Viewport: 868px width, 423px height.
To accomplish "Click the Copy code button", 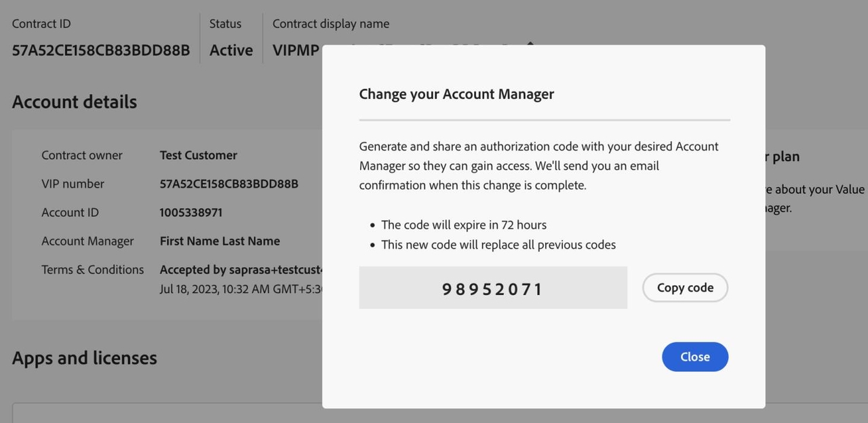I will 685,287.
